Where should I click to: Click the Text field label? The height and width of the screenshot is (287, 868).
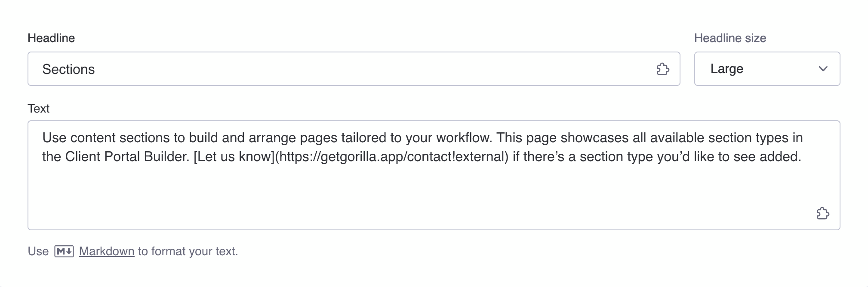pos(38,109)
